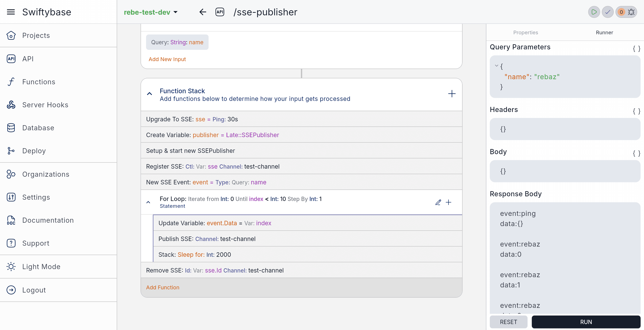This screenshot has height=330, width=644.
Task: Toggle Body JSON braces view
Action: pyautogui.click(x=636, y=153)
